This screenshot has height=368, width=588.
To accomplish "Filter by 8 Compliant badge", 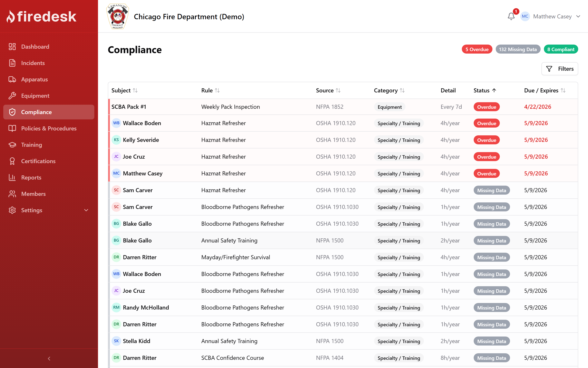I will click(561, 49).
